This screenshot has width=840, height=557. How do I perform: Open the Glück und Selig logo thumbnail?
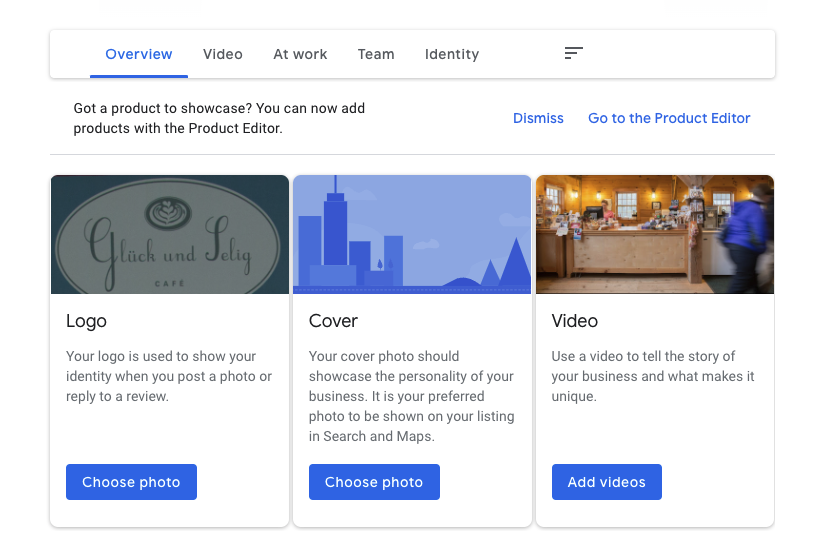click(x=170, y=235)
